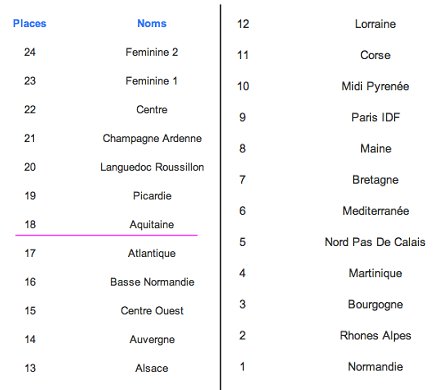Select the Feminine 1 entry
This screenshot has height=390, width=446.
151,81
